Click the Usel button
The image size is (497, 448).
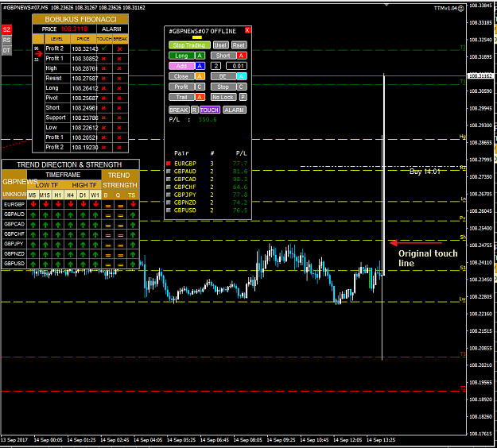coord(220,45)
